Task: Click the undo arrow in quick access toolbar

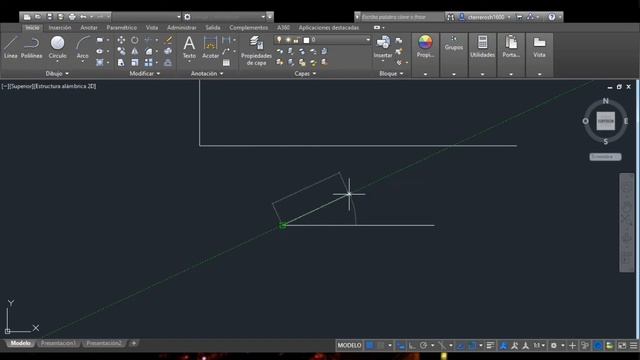Action: pyautogui.click(x=83, y=17)
